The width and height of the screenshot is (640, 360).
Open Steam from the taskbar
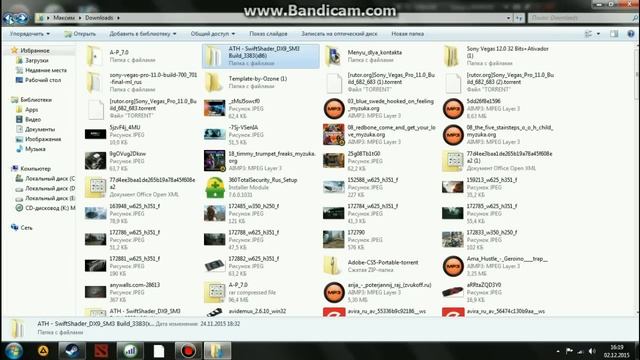click(72, 351)
